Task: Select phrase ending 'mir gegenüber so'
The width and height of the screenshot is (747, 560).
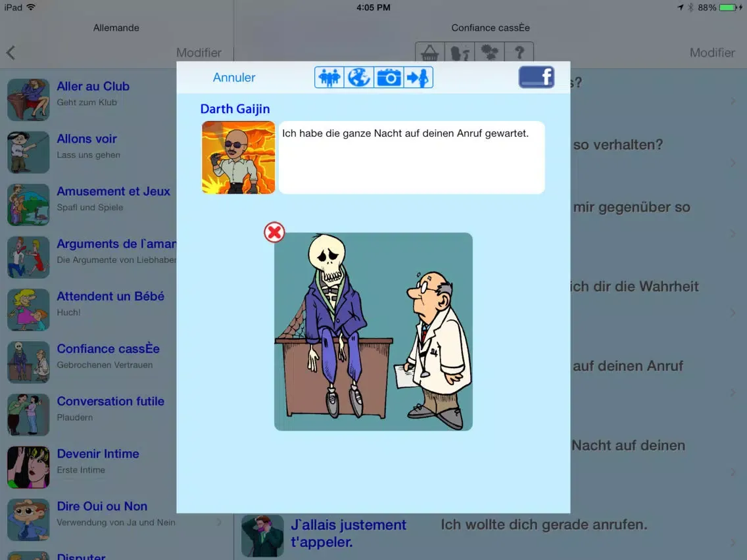Action: pyautogui.click(x=632, y=207)
